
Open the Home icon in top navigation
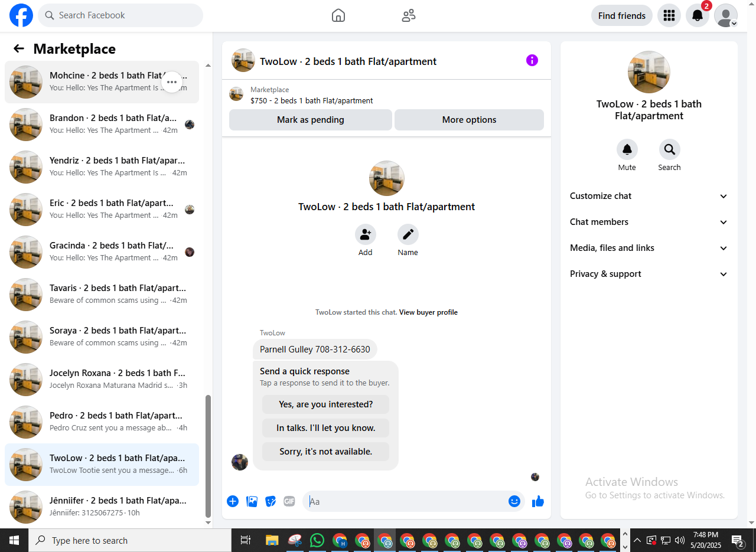[338, 15]
